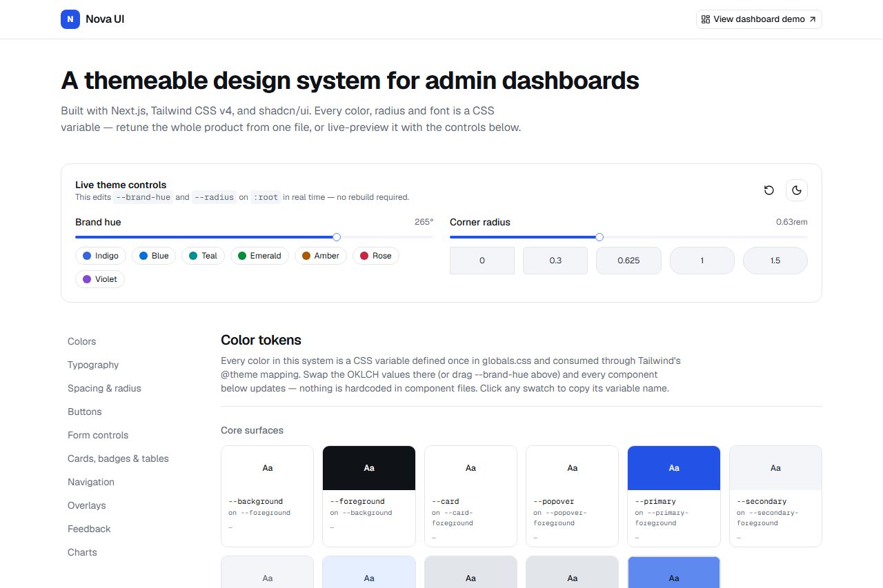
Task: Set corner radius to 0.3
Action: (x=555, y=261)
